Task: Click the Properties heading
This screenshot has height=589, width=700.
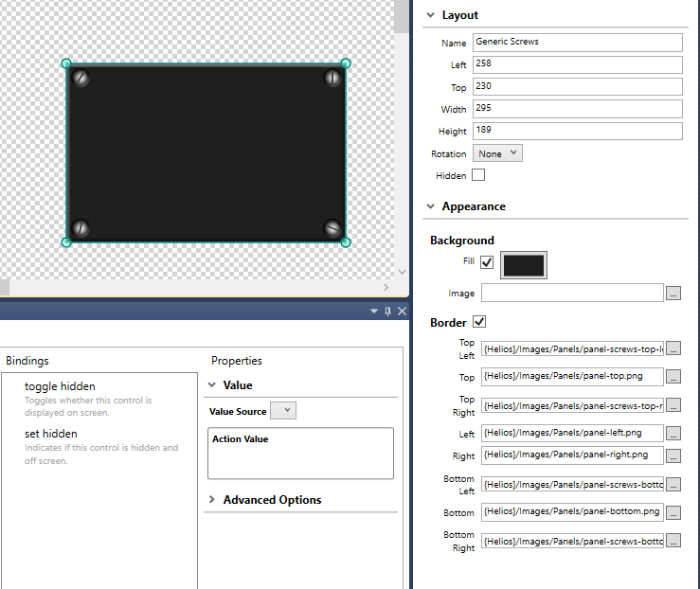Action: (237, 361)
